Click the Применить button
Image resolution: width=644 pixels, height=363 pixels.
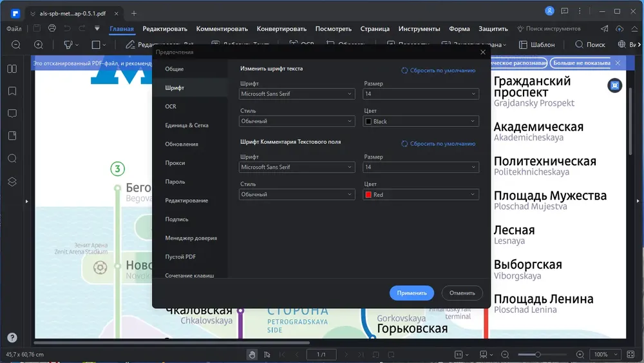click(x=412, y=293)
